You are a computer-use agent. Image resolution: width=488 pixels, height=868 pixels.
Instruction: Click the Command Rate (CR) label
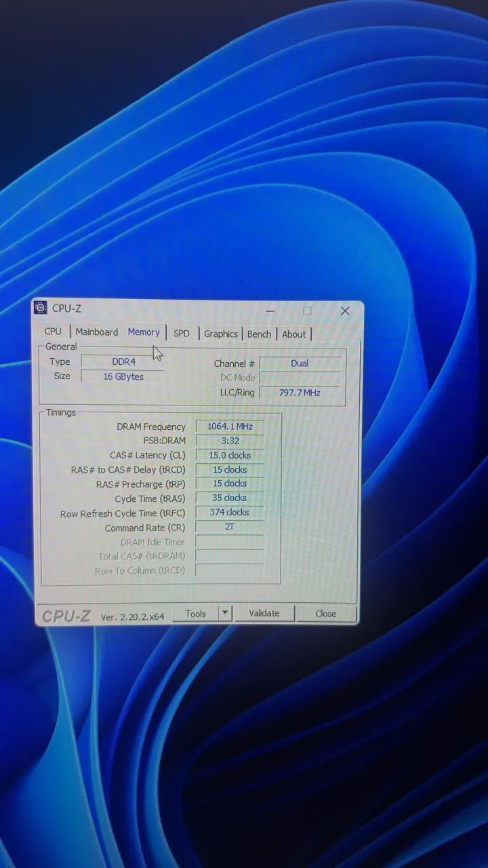(145, 528)
